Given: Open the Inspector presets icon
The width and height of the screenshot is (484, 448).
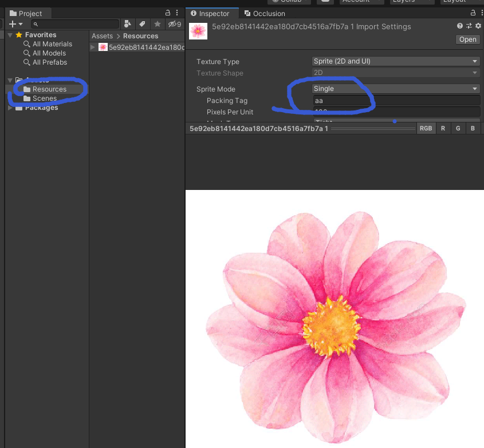Looking at the screenshot, I should coord(469,26).
